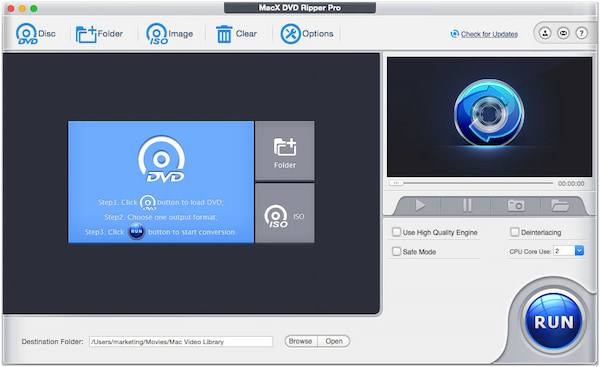Click the user account icon
Image resolution: width=600 pixels, height=367 pixels.
point(545,33)
